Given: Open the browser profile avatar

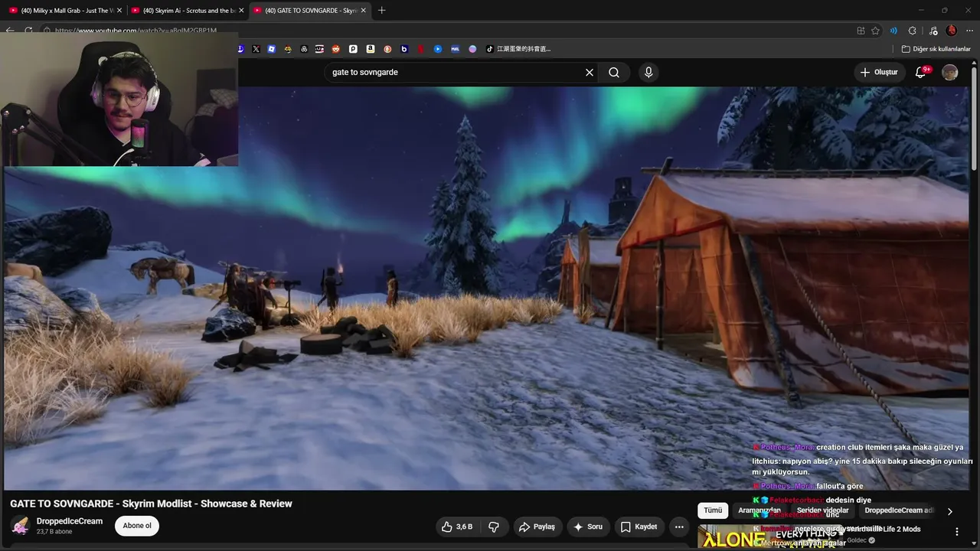Looking at the screenshot, I should click(952, 31).
